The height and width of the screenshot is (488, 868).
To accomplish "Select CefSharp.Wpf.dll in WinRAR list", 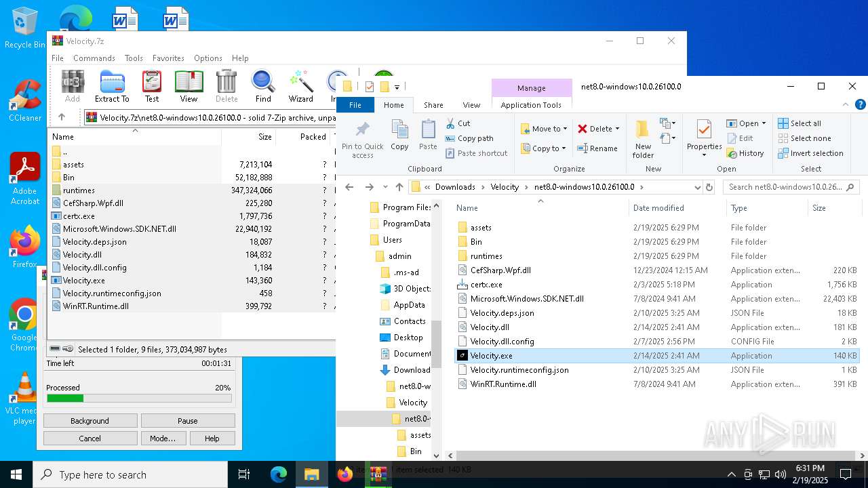I will pos(93,203).
